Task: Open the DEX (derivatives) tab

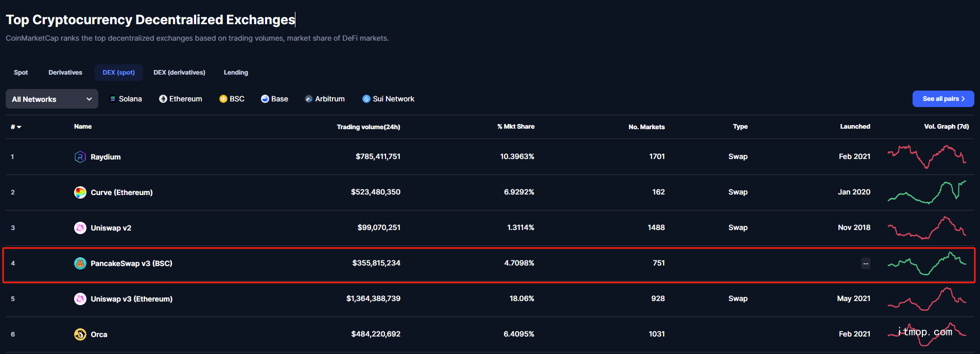Action: 179,73
